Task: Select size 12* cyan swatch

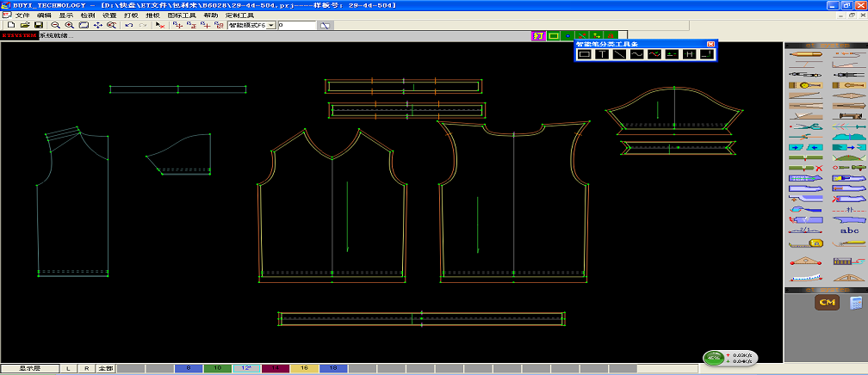Action: (246, 368)
